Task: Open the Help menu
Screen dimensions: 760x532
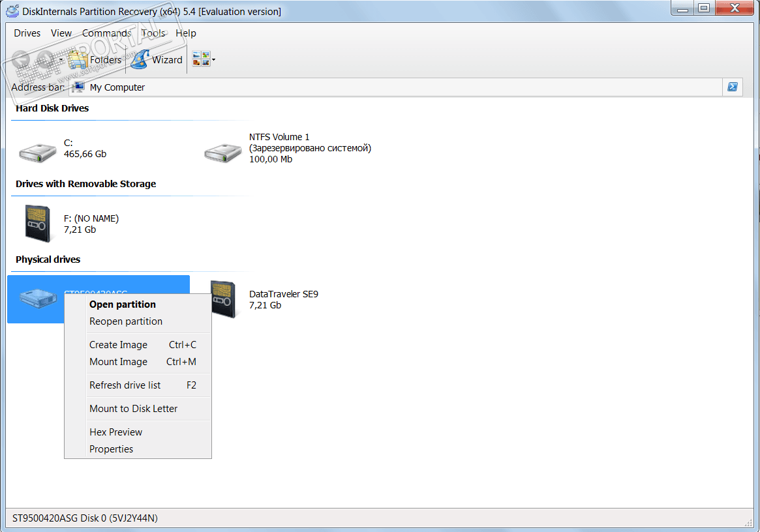Action: 186,33
